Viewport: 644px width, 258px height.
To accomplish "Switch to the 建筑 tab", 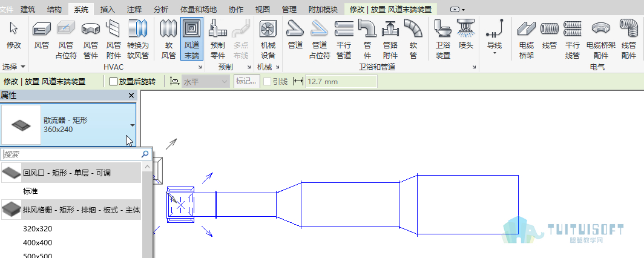I will coord(28,9).
